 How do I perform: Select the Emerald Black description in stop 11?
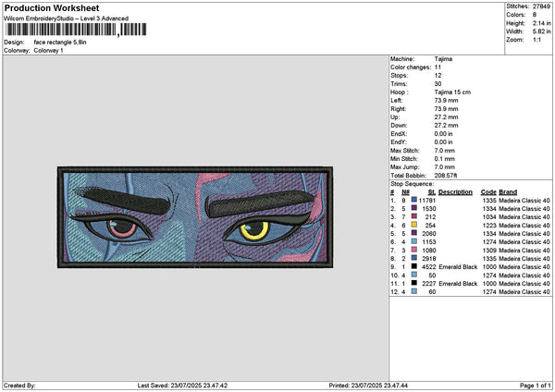pos(456,283)
